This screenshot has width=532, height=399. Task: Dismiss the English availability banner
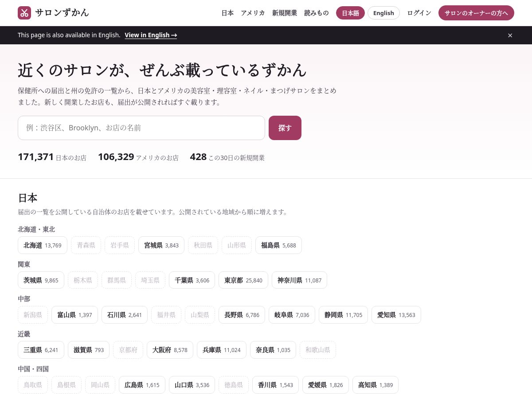click(x=510, y=35)
